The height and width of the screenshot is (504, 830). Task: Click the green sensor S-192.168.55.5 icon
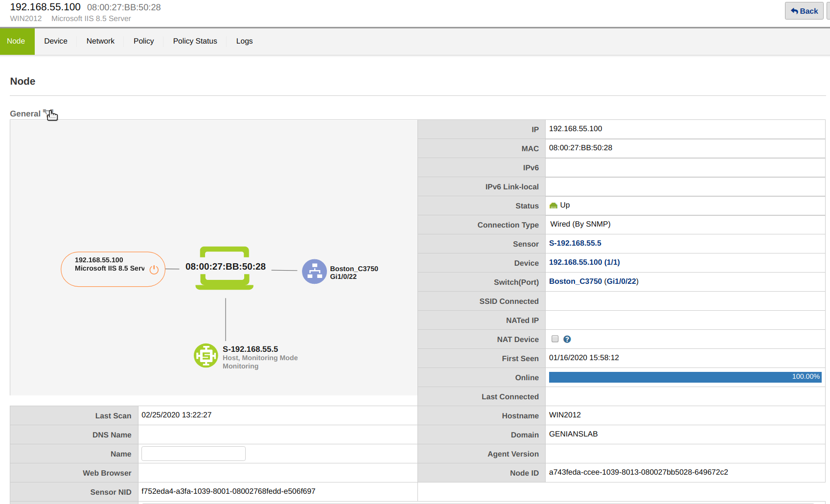(x=206, y=356)
